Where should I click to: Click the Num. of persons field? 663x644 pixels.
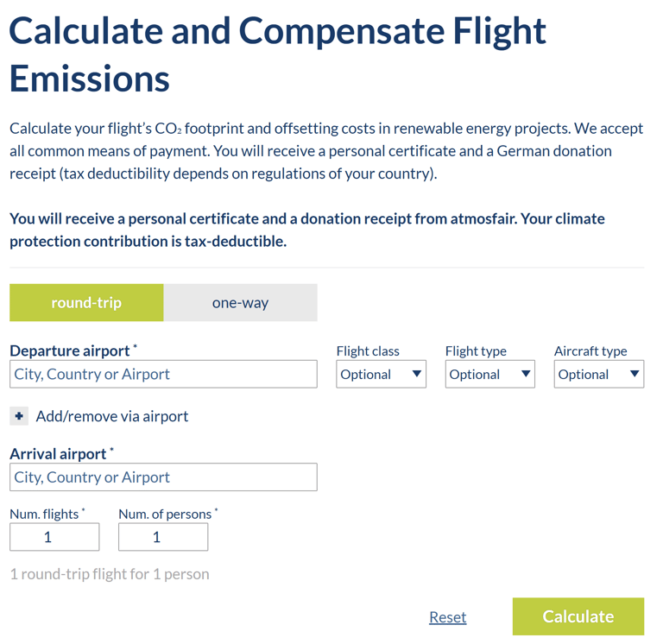point(163,537)
